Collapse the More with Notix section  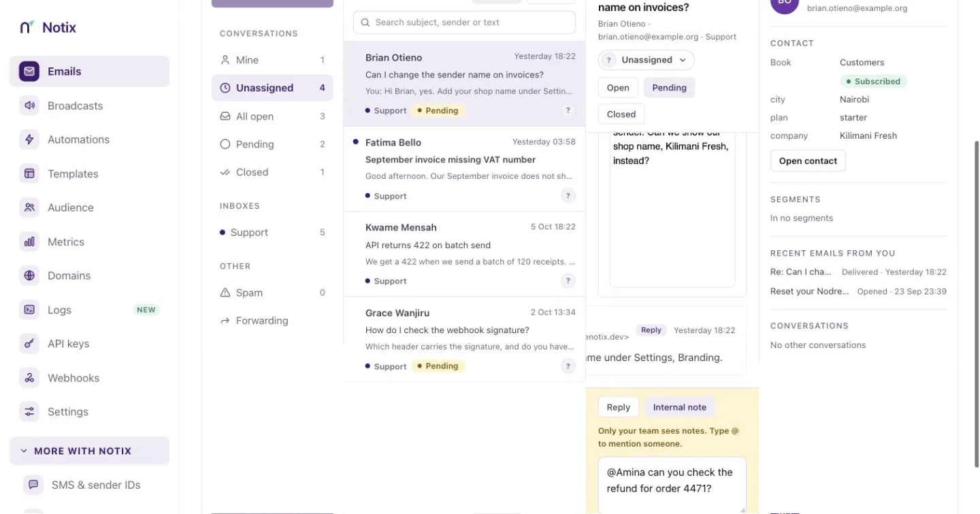[x=90, y=451]
